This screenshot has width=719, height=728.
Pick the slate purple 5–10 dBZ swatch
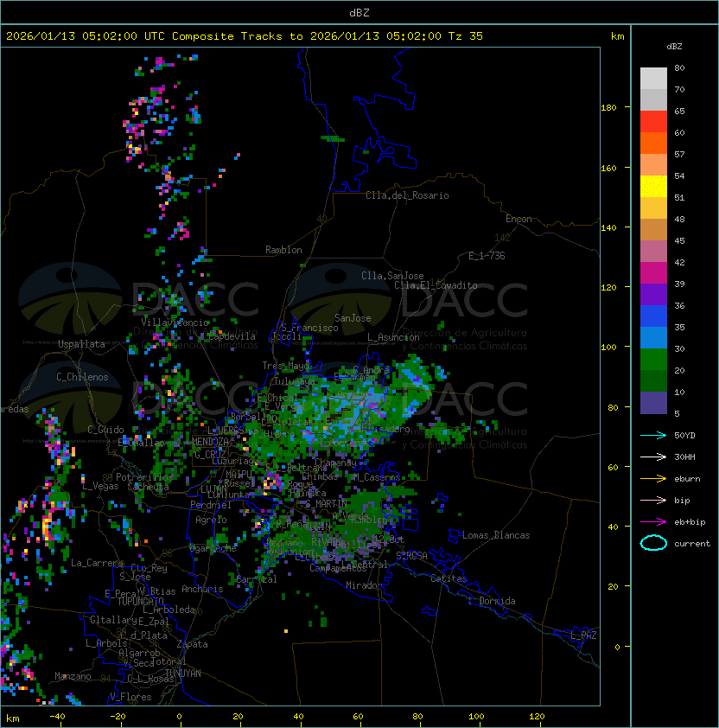653,403
